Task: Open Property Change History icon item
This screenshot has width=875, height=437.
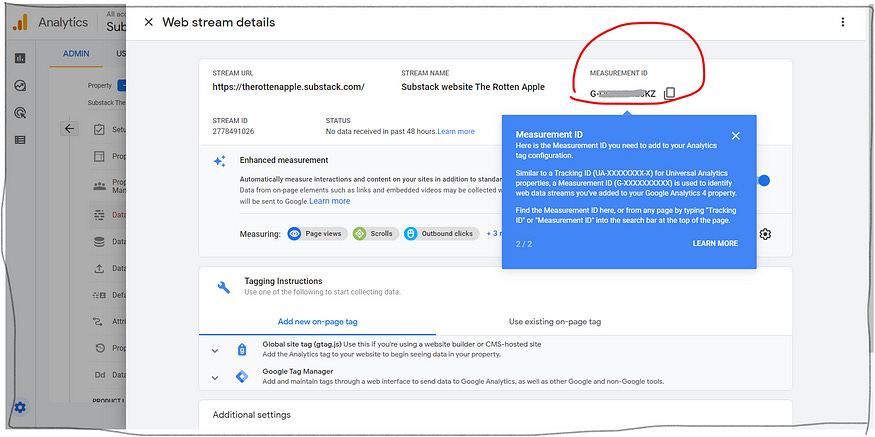Action: pos(99,348)
